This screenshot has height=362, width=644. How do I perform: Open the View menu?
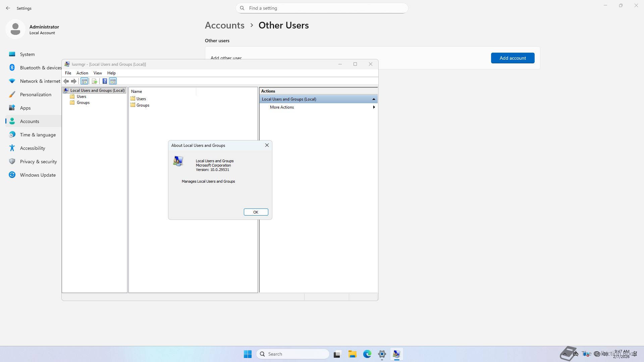click(98, 73)
